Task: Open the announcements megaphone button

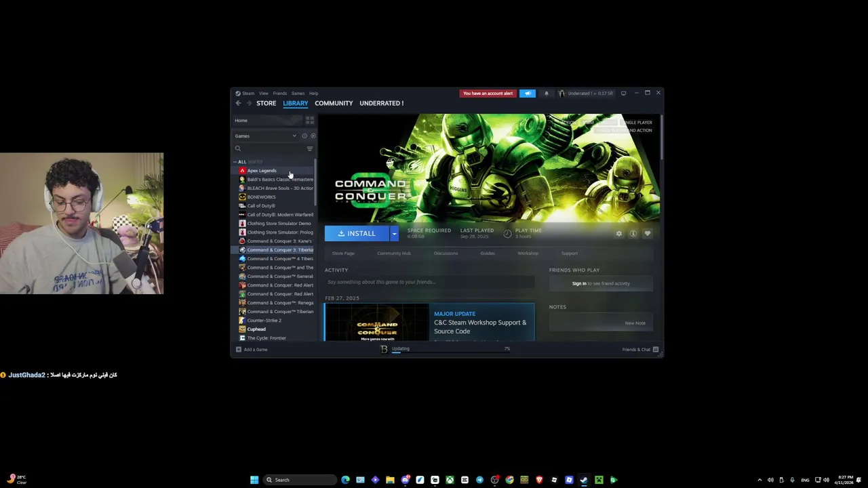Action: click(528, 94)
